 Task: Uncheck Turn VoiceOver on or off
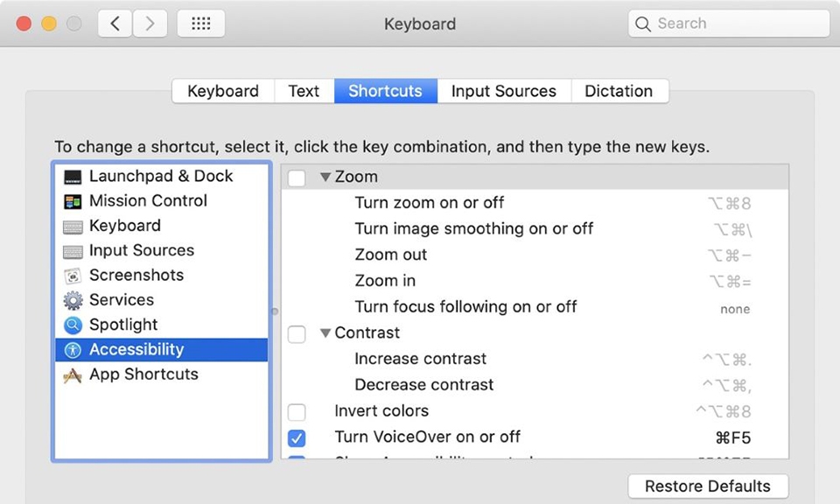[x=297, y=437]
